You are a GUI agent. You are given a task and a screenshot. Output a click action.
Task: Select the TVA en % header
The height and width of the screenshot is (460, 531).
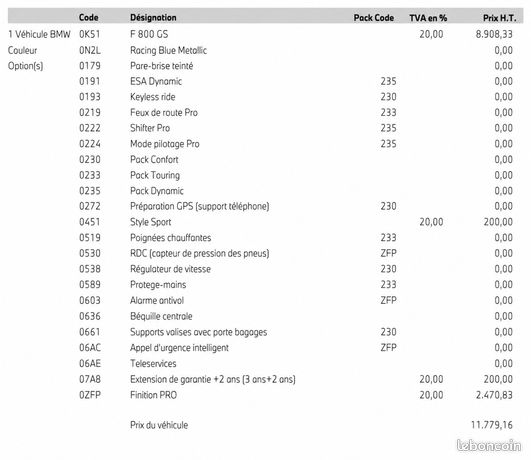pyautogui.click(x=428, y=18)
